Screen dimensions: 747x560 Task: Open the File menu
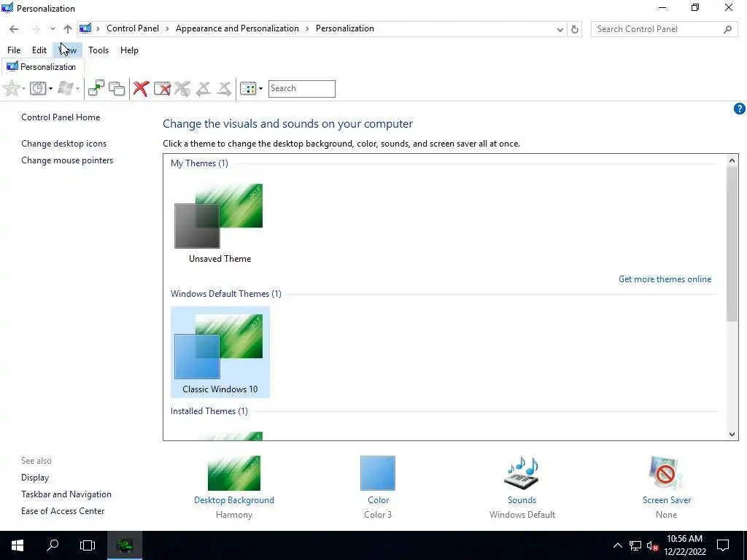pyautogui.click(x=14, y=50)
